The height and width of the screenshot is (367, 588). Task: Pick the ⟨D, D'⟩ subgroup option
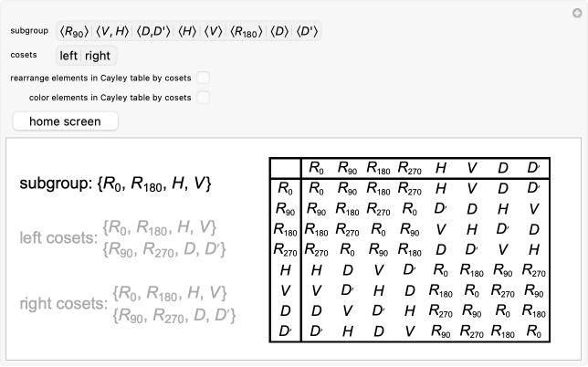(x=153, y=32)
